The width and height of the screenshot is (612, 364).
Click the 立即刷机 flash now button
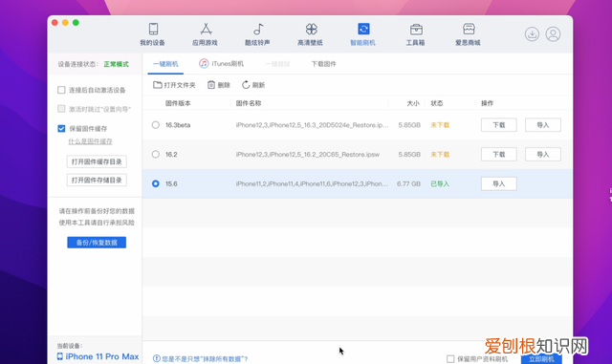click(x=541, y=358)
